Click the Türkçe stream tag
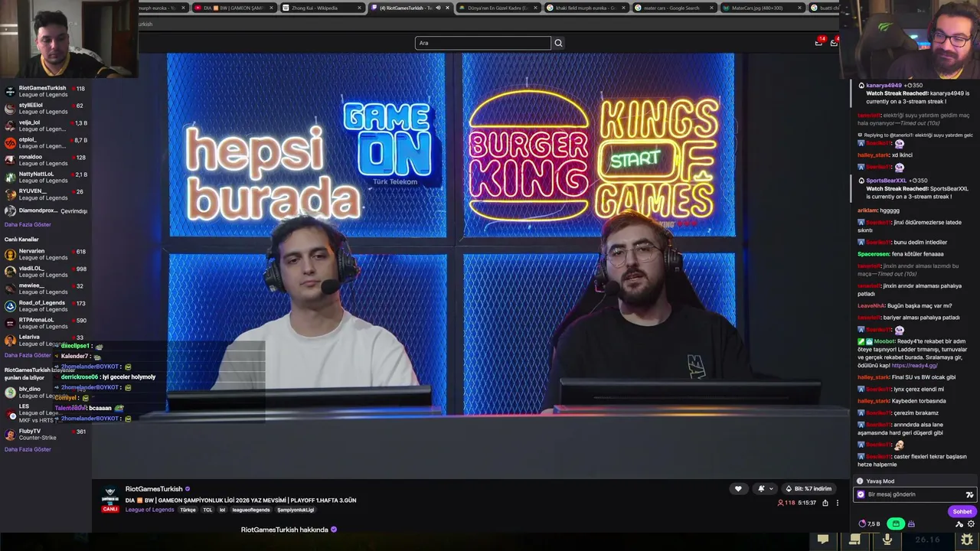Screen dimensions: 980x551 188,510
